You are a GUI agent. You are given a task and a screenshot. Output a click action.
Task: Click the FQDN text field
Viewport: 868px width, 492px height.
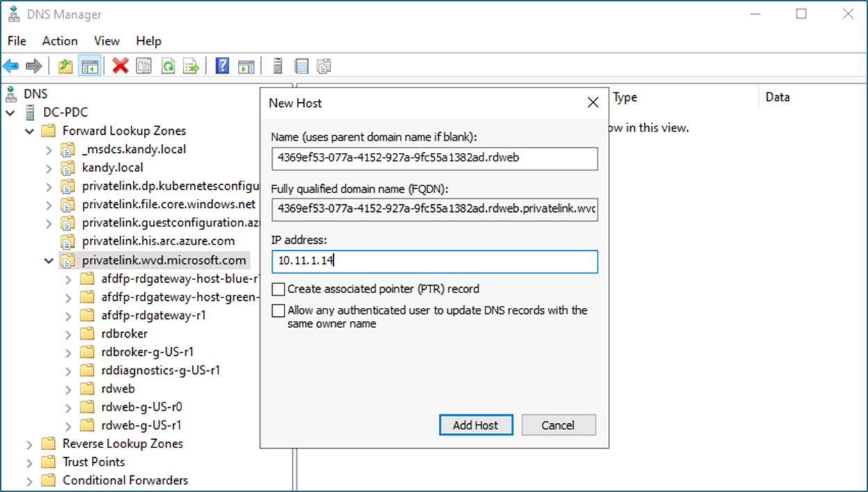click(x=435, y=209)
